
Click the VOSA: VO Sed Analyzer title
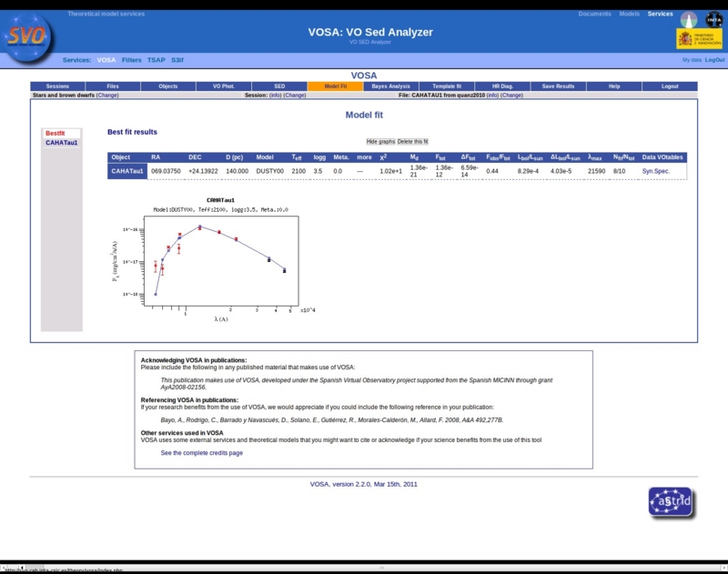[370, 32]
